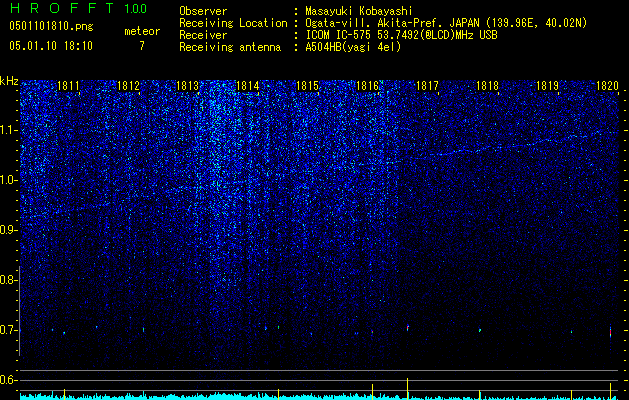The image size is (629, 400).
Task: Select the 0.8 kHz frequency label
Action: (x=9, y=280)
